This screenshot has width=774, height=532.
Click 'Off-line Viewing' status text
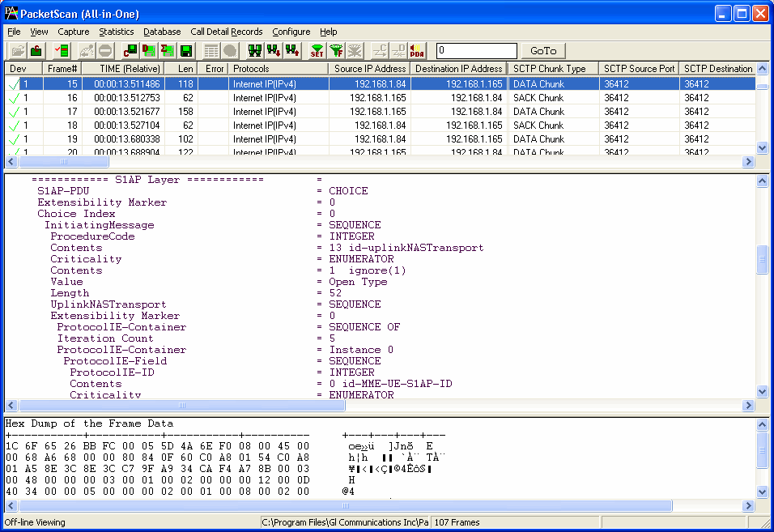tap(35, 522)
